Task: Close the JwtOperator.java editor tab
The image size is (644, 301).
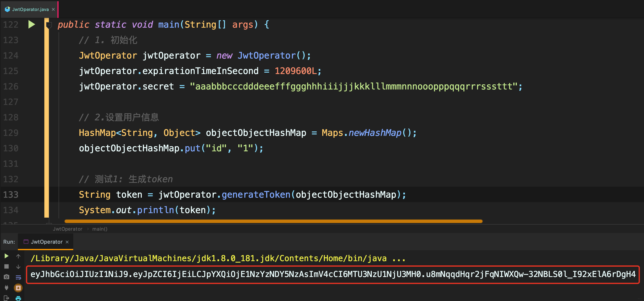Action: [x=53, y=10]
